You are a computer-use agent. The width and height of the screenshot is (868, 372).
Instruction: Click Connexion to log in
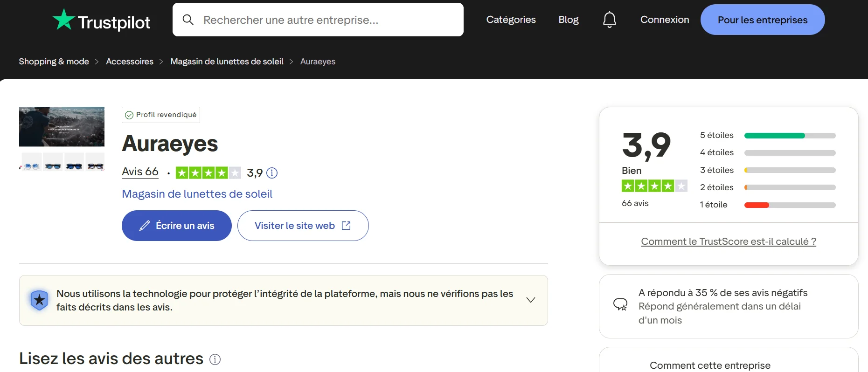click(x=665, y=20)
